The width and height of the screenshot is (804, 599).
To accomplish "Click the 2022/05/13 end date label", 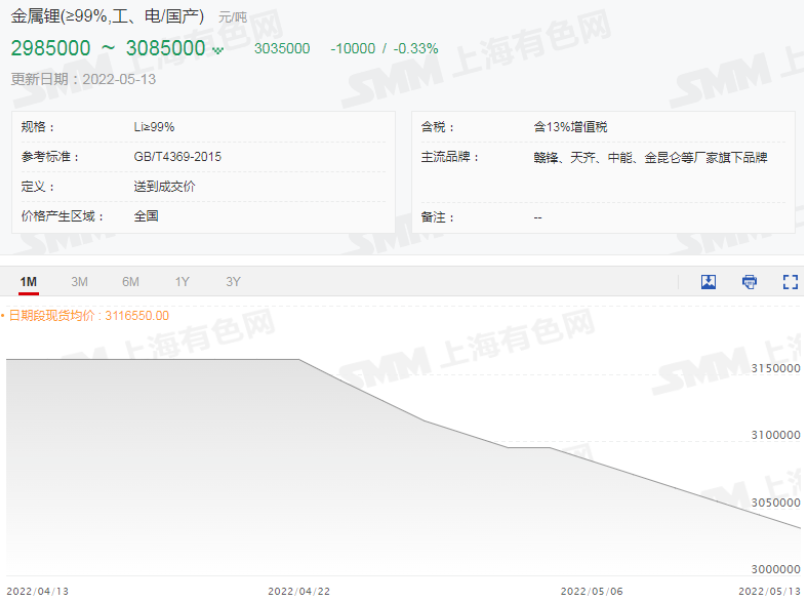I will [769, 591].
